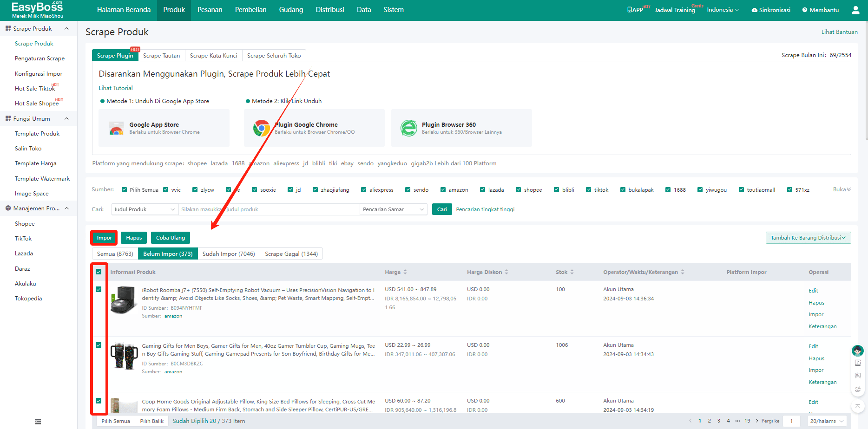The height and width of the screenshot is (429, 868).
Task: Click the Gaming Tumbler Cup product thumbnail
Action: [x=124, y=356]
